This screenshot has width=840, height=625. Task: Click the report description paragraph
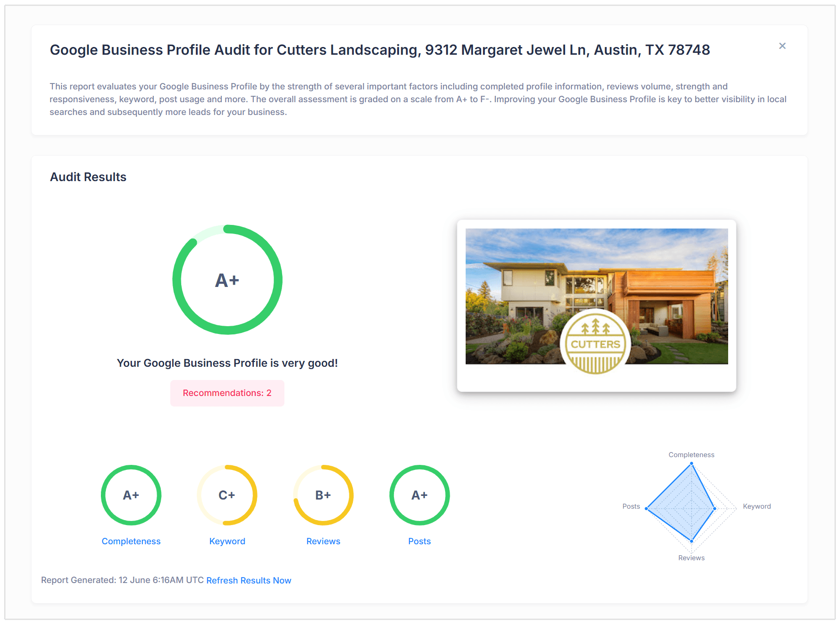click(418, 99)
